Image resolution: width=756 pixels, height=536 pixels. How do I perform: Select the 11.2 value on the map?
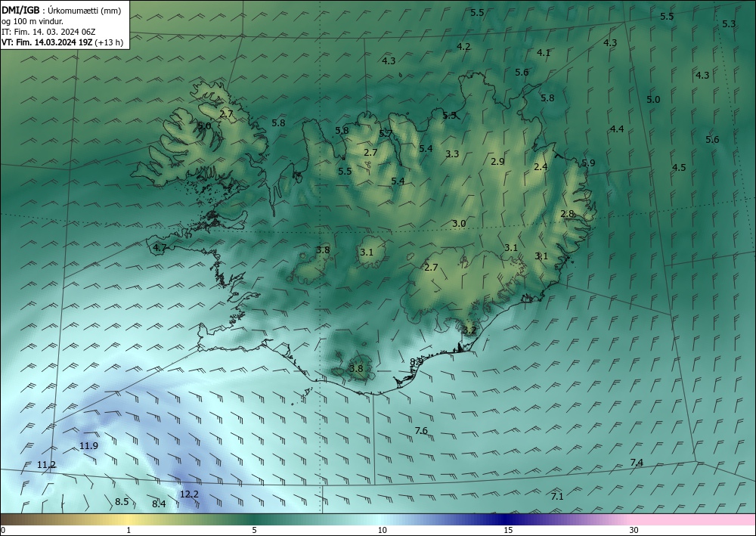46,465
